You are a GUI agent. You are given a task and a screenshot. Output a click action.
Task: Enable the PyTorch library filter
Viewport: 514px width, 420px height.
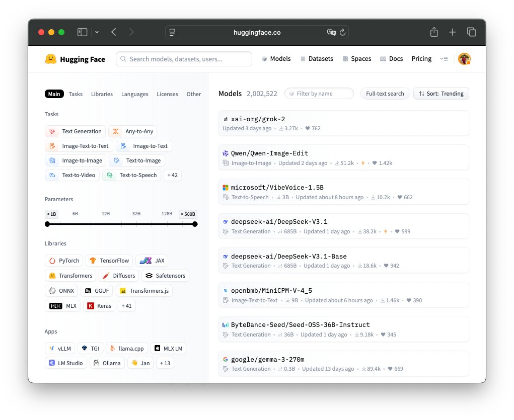(x=63, y=261)
